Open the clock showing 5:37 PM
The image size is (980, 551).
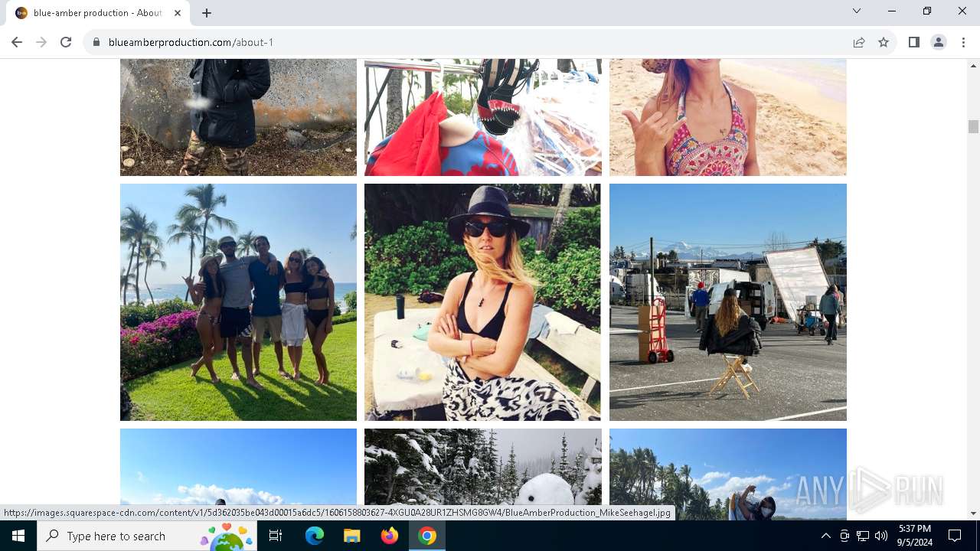[x=915, y=536]
